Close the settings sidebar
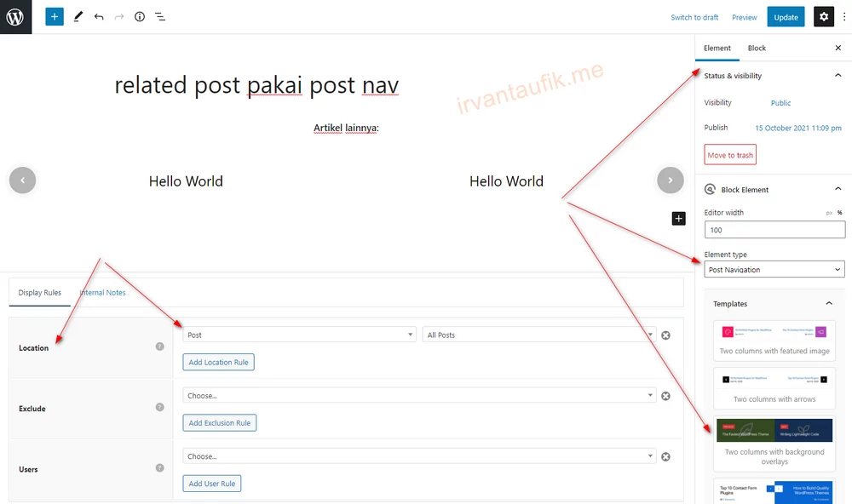 coord(838,48)
